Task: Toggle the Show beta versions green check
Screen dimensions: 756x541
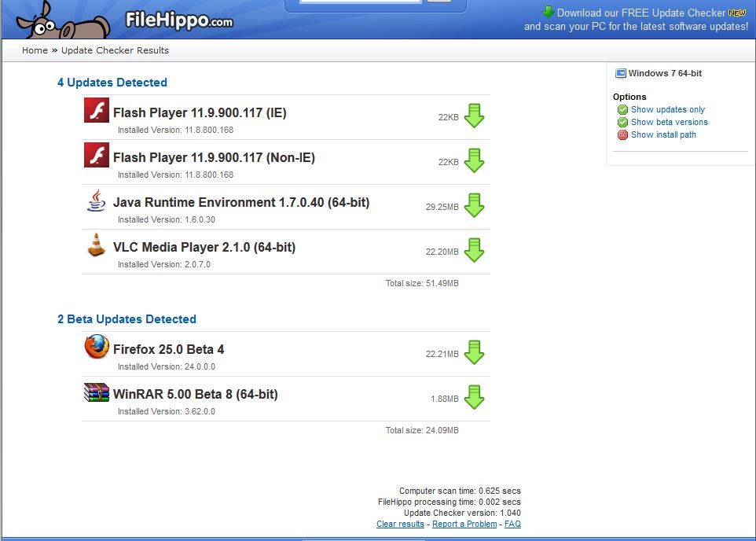Action: pos(622,122)
